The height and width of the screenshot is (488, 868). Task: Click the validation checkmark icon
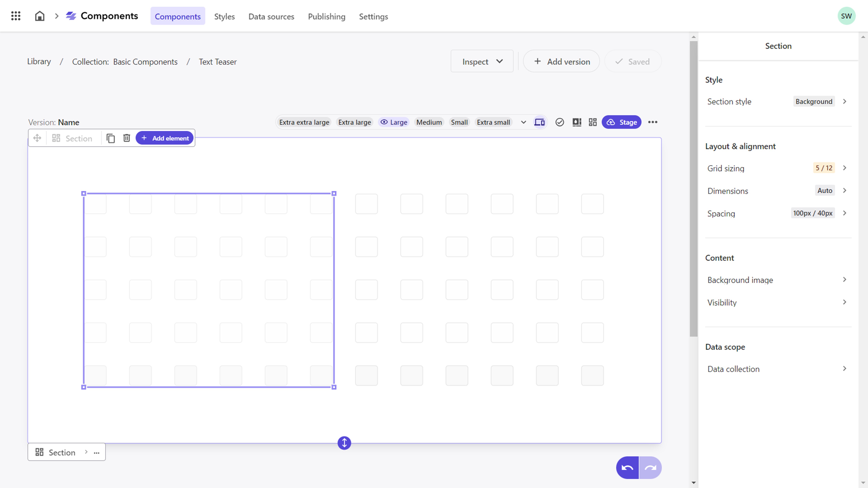point(560,122)
